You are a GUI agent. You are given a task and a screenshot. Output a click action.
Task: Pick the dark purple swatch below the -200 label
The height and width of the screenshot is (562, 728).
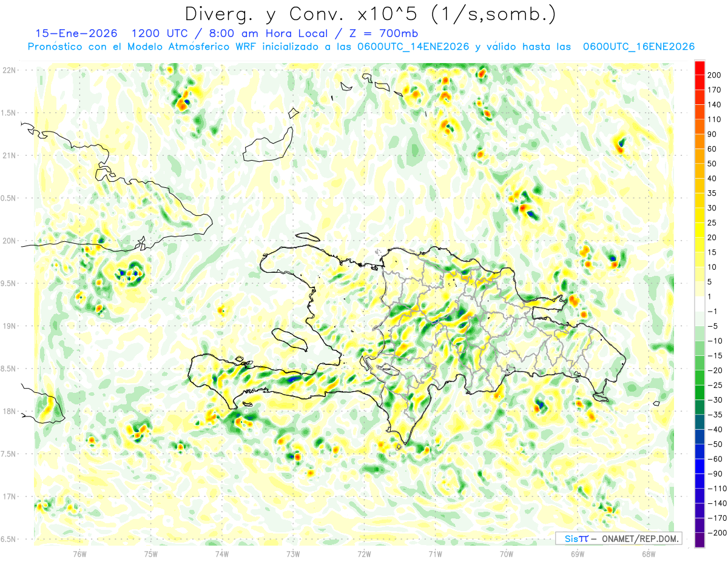[x=699, y=540]
